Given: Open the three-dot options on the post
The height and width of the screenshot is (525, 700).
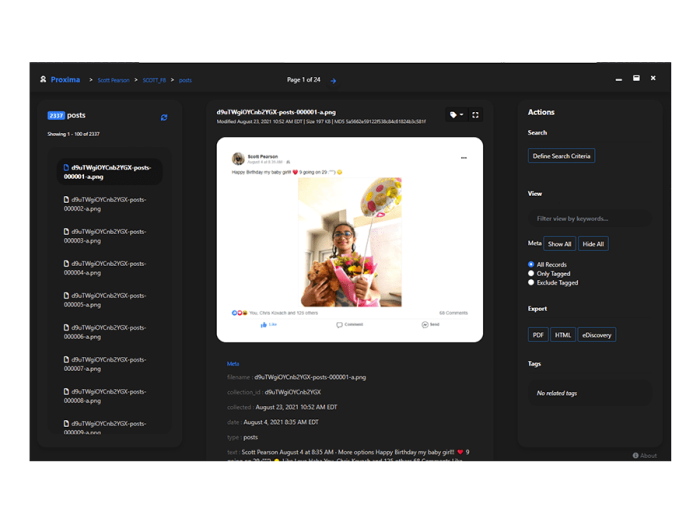Looking at the screenshot, I should 463,158.
